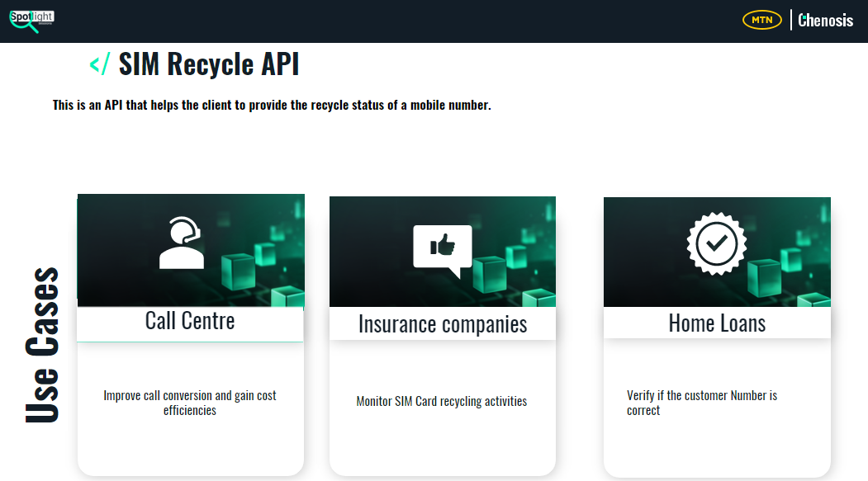Click the Chenosis brand name
Screen dimensions: 868x481
point(825,21)
